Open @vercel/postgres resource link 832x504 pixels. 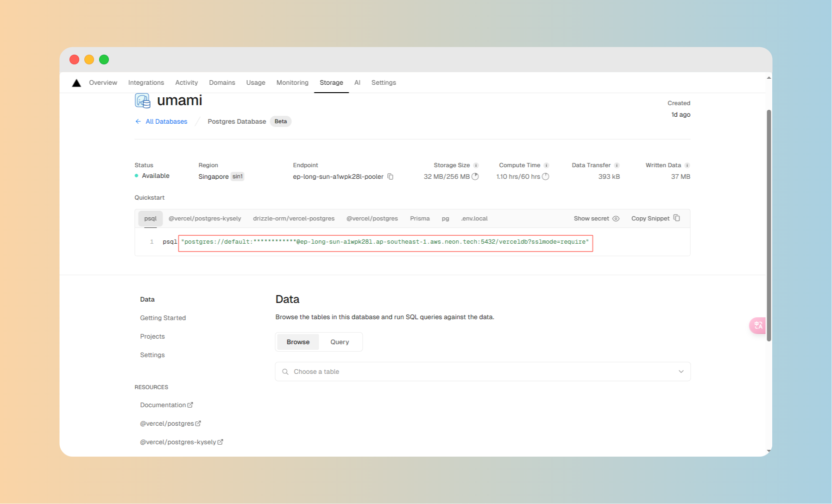coord(170,423)
